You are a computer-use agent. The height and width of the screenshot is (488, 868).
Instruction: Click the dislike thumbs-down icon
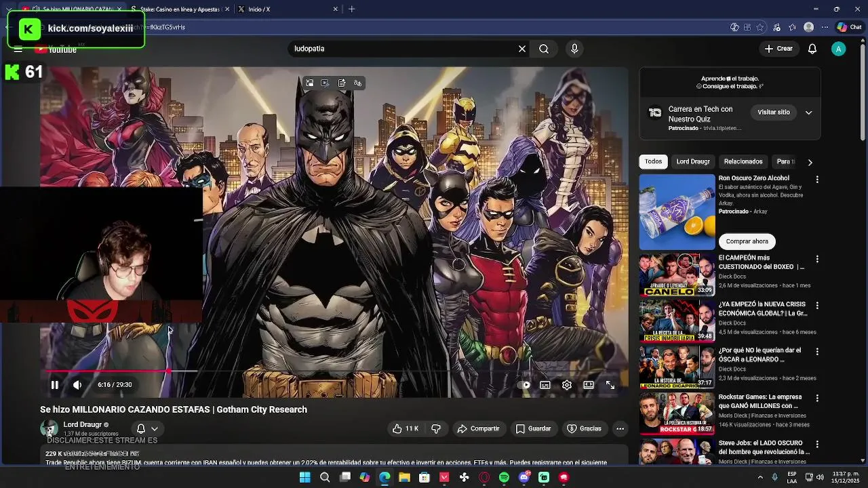(436, 428)
